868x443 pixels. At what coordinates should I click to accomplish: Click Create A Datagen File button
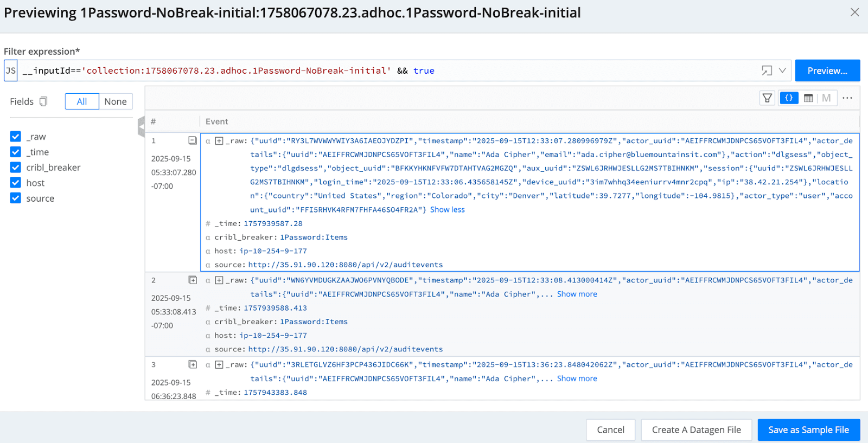(696, 430)
